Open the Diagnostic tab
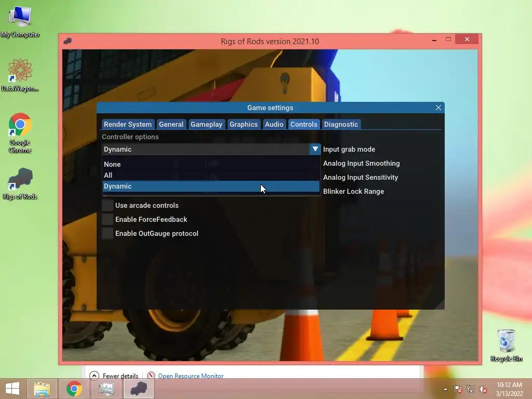Screen dimensions: 532x399 tap(341, 124)
